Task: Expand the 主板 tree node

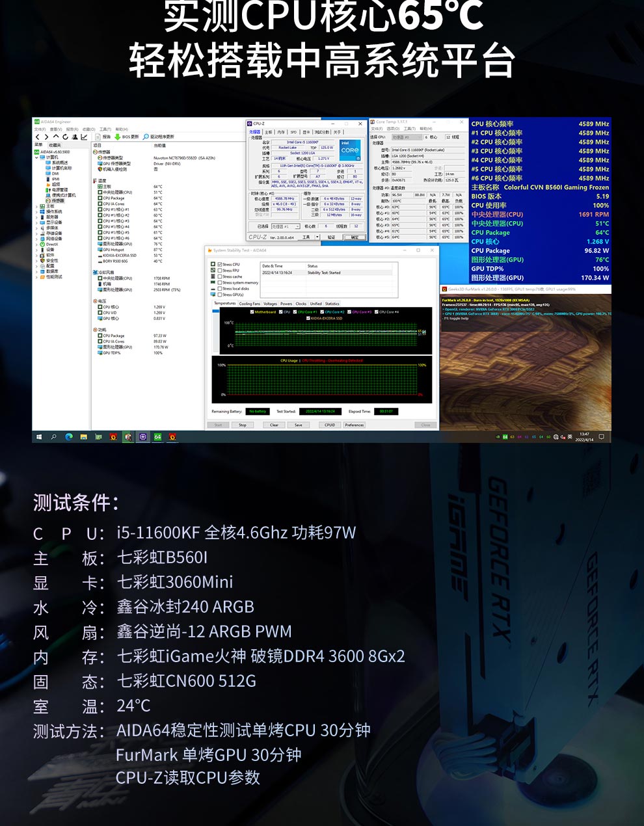Action: point(36,206)
